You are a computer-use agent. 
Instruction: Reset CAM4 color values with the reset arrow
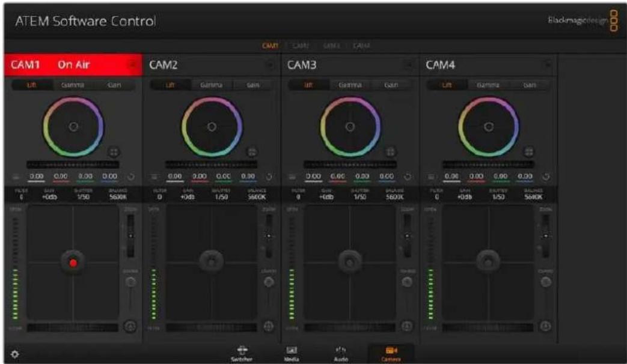click(x=546, y=177)
